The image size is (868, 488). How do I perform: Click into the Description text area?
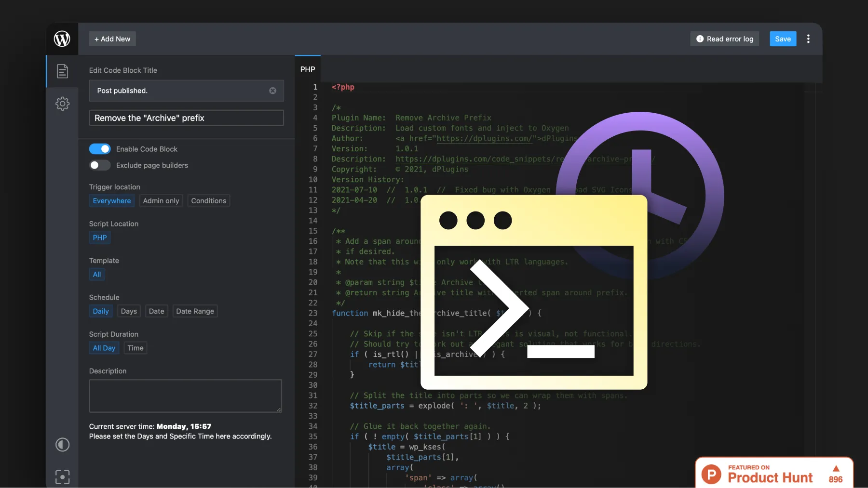pos(185,396)
